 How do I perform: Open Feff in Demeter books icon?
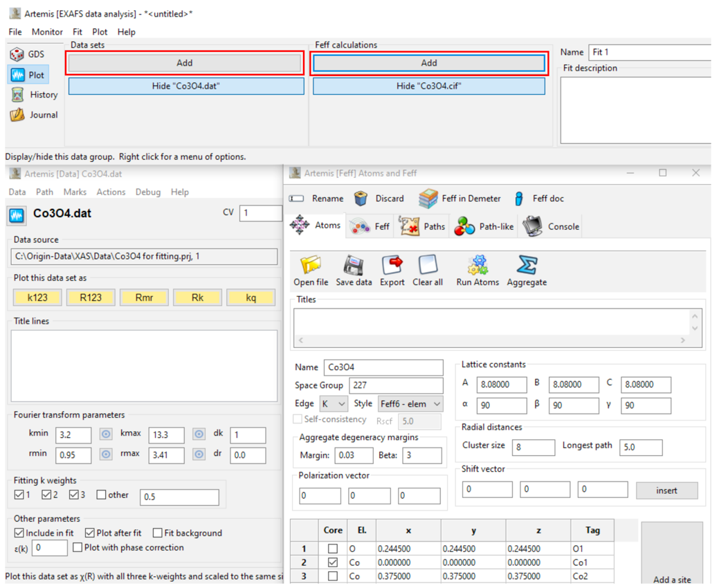point(428,199)
